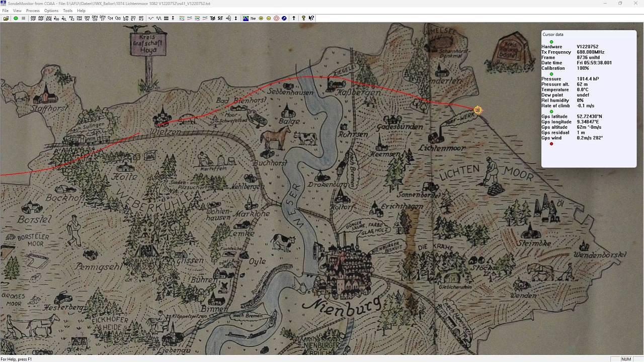This screenshot has height=362, width=644.
Task: Click the red target center icon
Action: [x=276, y=18]
